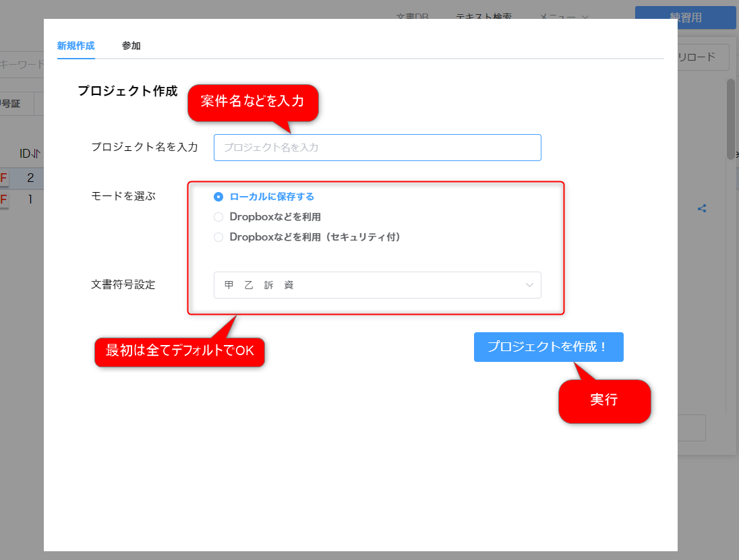739x560 pixels.
Task: Switch to the 新規作成 tab
Action: point(76,46)
